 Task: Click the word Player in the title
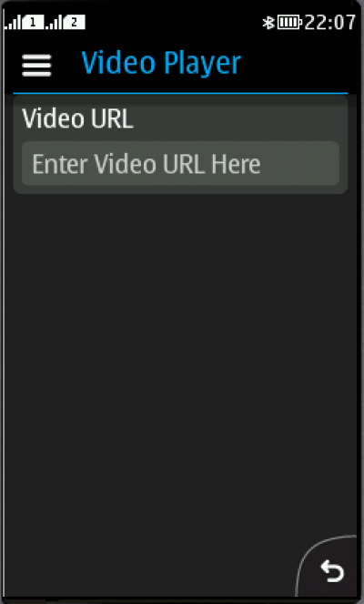point(201,64)
